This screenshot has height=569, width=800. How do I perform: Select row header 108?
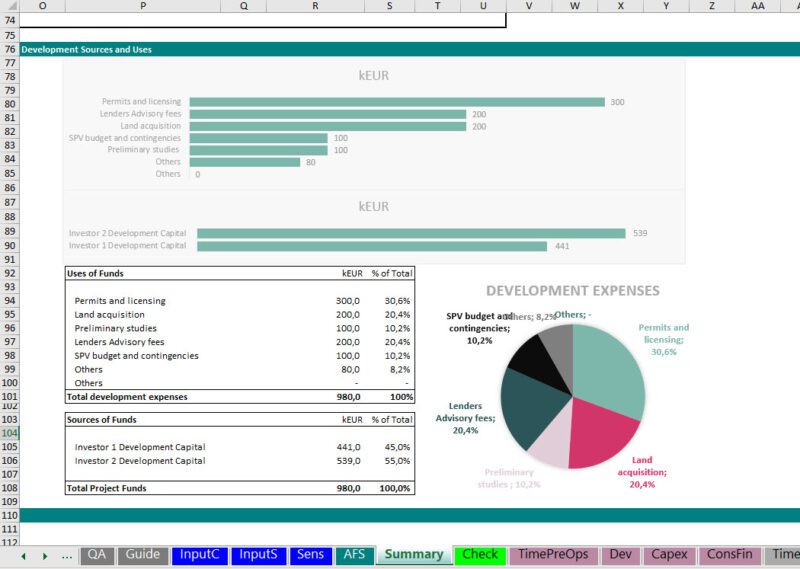10,488
